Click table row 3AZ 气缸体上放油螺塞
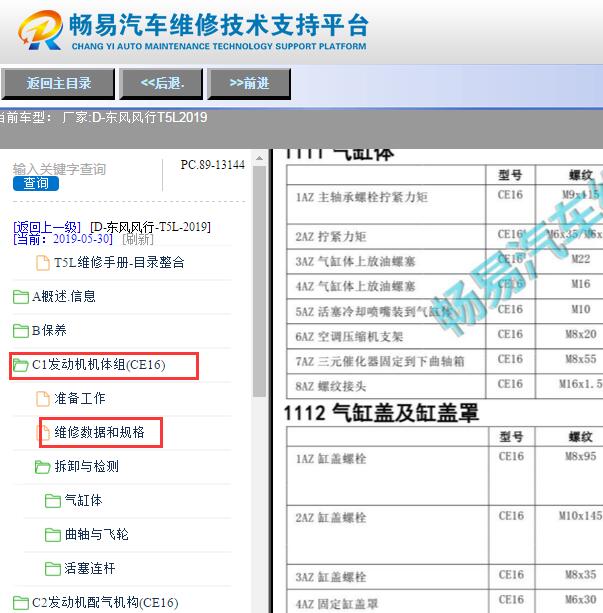Image resolution: width=603 pixels, height=613 pixels. click(445, 261)
